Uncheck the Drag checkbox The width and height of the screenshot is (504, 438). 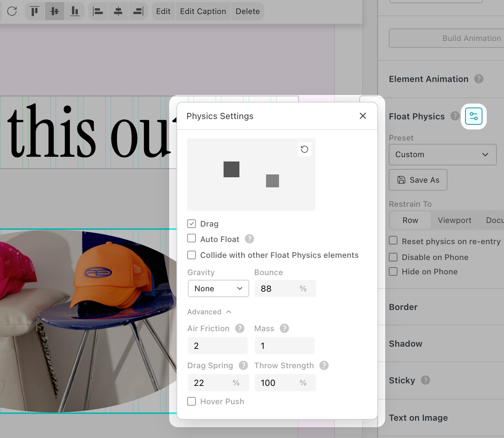192,224
